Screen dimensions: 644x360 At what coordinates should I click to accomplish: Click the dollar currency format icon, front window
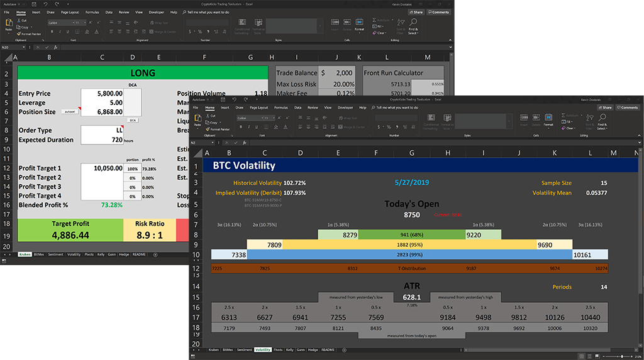click(x=379, y=127)
